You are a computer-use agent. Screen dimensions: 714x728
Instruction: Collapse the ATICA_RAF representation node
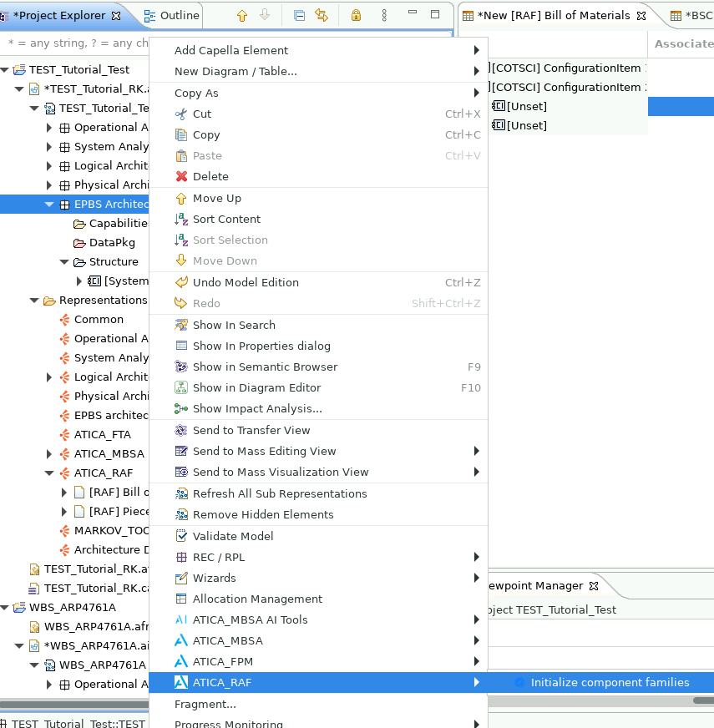click(48, 473)
